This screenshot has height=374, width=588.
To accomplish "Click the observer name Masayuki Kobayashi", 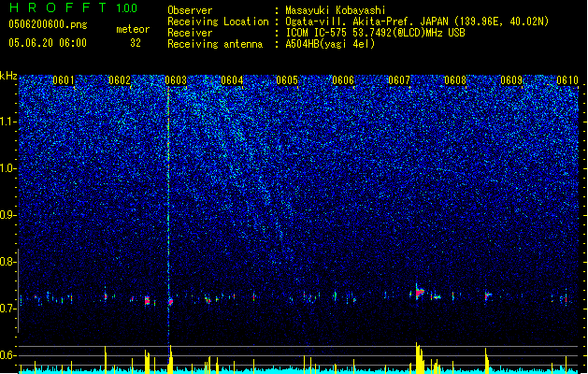I will [336, 10].
